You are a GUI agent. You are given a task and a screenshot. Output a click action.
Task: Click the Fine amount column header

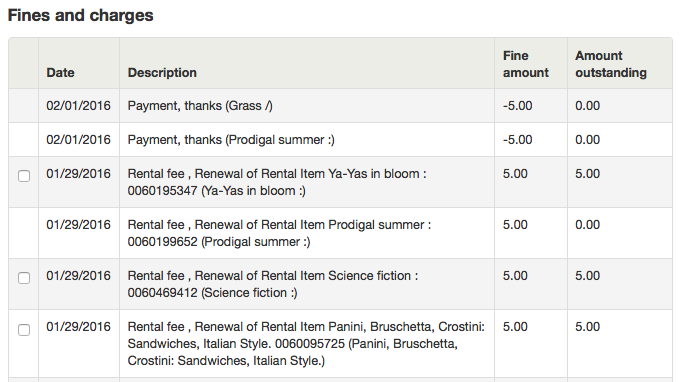(x=526, y=64)
